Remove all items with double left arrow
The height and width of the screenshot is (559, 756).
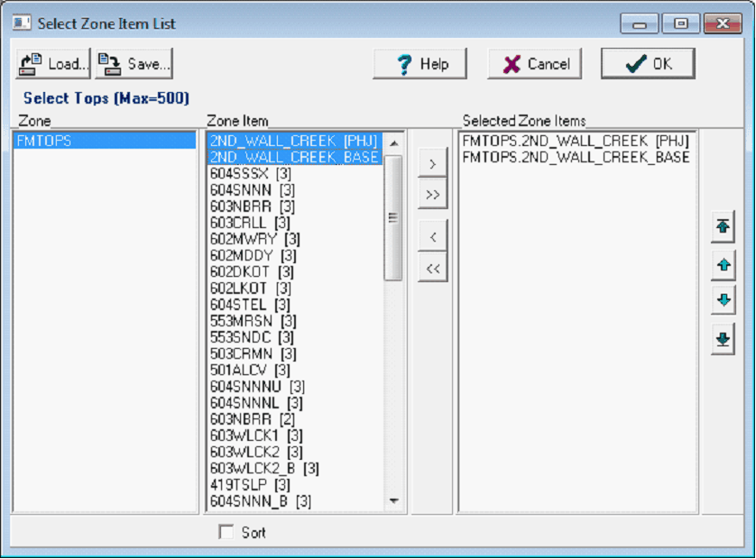coord(433,268)
